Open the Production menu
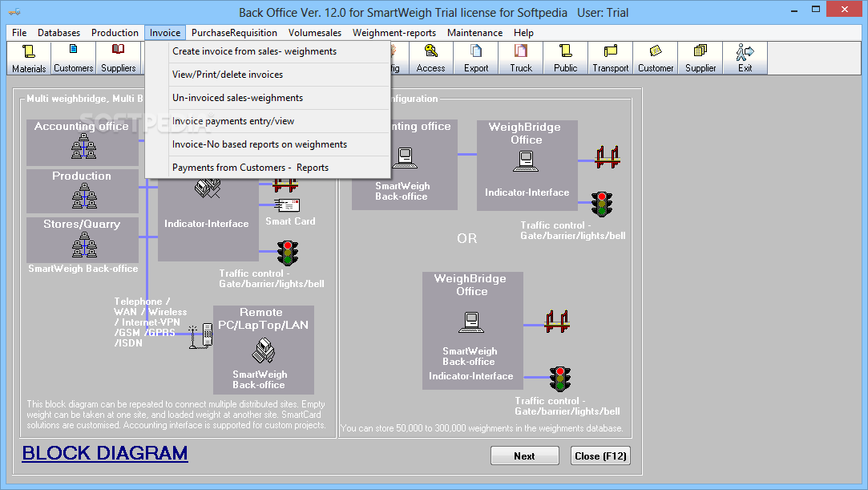868x490 pixels. pos(115,33)
